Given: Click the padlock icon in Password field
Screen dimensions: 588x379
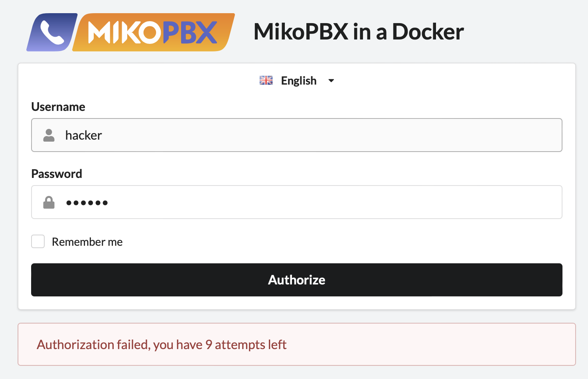Looking at the screenshot, I should (x=49, y=202).
